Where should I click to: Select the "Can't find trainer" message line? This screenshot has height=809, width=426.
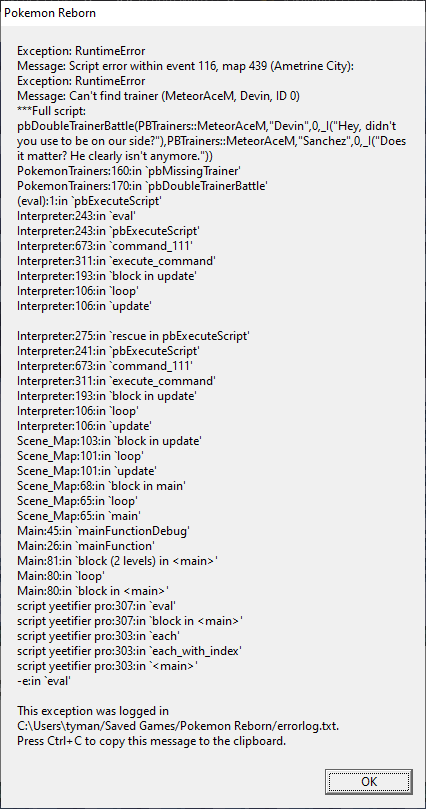(158, 96)
